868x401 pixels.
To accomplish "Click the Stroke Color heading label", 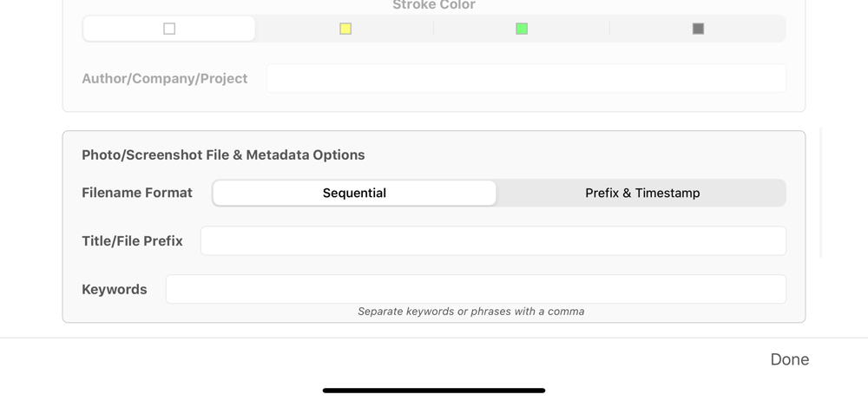I will [434, 5].
